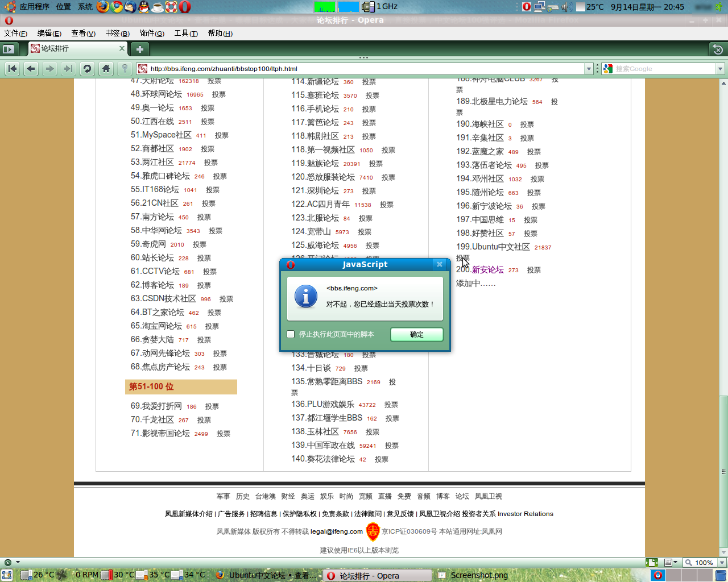
Task: Click the 25°C weather applet
Action: 590,7
